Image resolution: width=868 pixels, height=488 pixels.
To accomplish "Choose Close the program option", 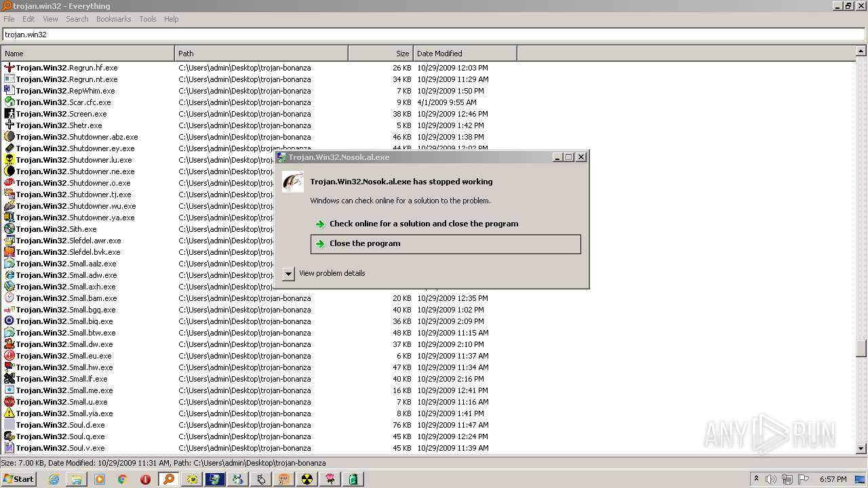I will click(x=446, y=244).
